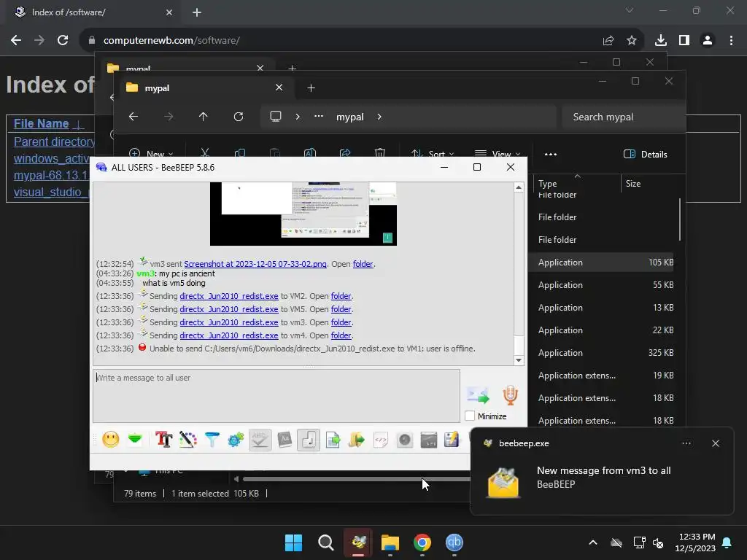The height and width of the screenshot is (560, 747).
Task: Select the 'Index of /software/' Chrome tab
Action: (x=94, y=12)
